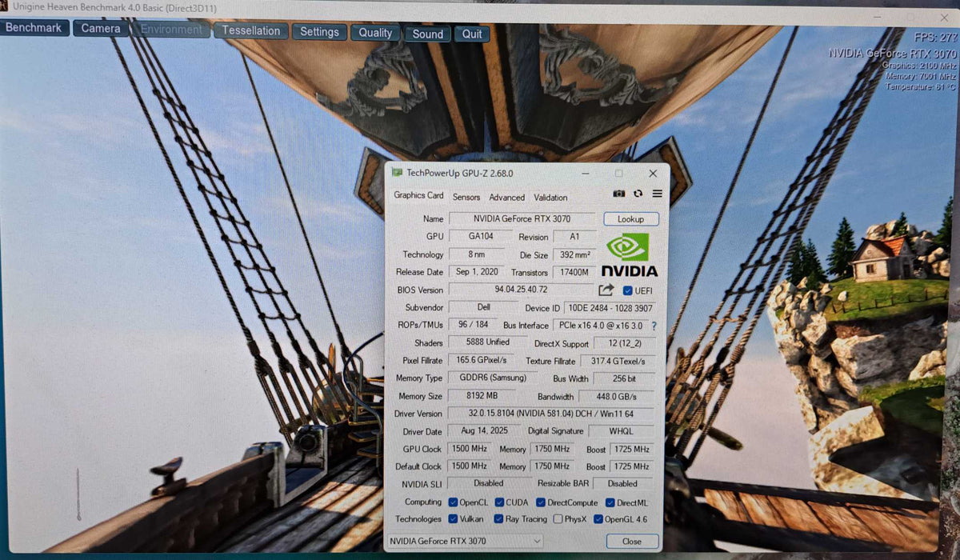Open the Quality menu in Heaven
Image resolution: width=960 pixels, height=560 pixels.
coord(375,33)
